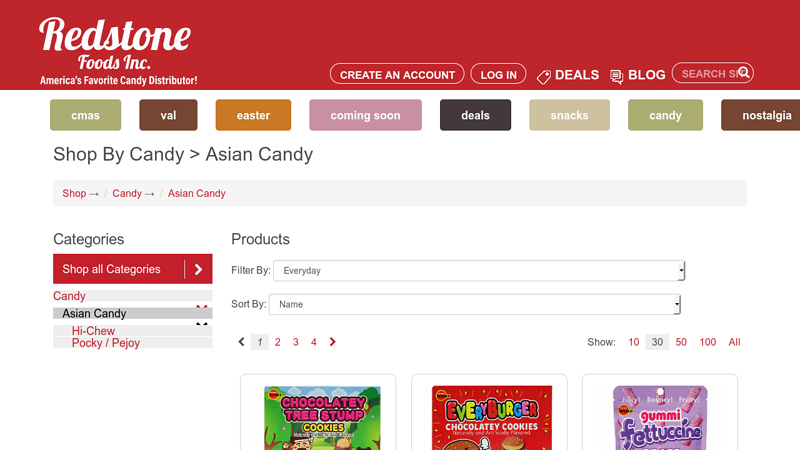
Task: Click the Redstone Foods Inc. logo
Action: pyautogui.click(x=118, y=51)
